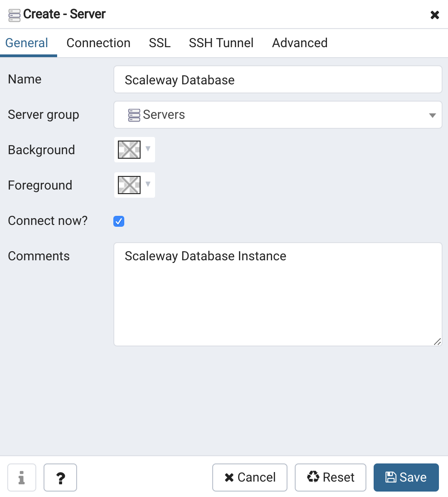This screenshot has height=497, width=448.
Task: Switch to the Connection tab
Action: (98, 43)
